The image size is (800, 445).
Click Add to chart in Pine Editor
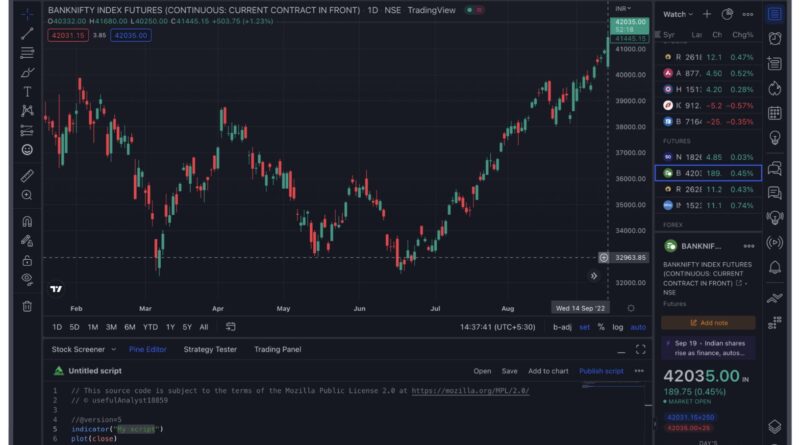548,371
